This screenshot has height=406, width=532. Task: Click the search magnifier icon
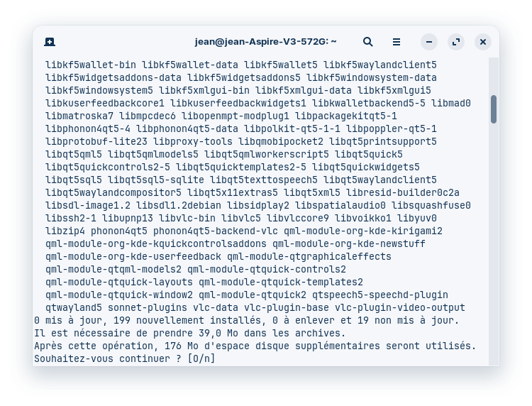[368, 42]
